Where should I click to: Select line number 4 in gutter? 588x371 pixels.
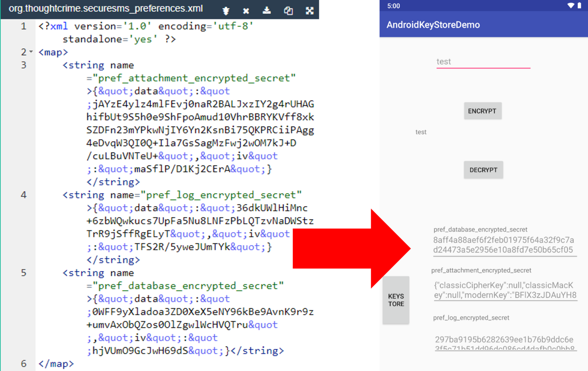[x=23, y=195]
